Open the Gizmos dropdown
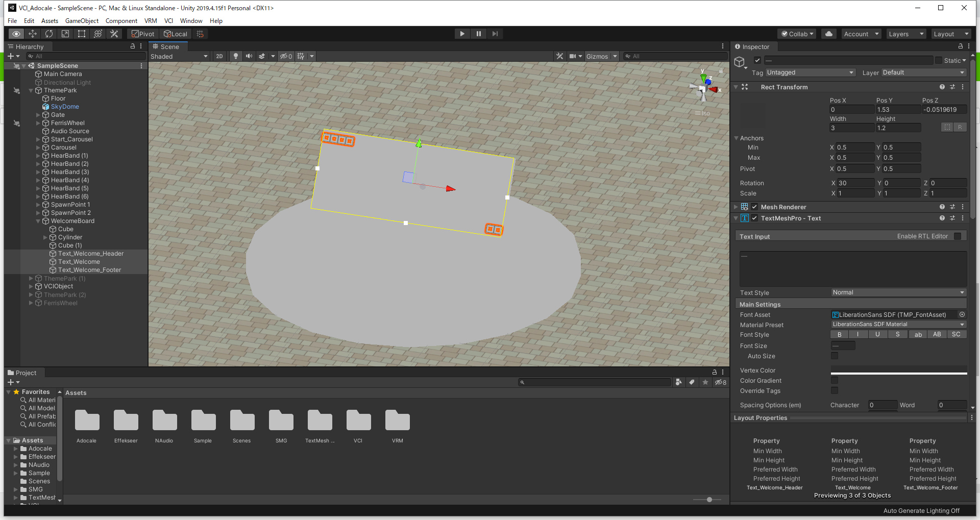The width and height of the screenshot is (980, 520). tap(601, 56)
